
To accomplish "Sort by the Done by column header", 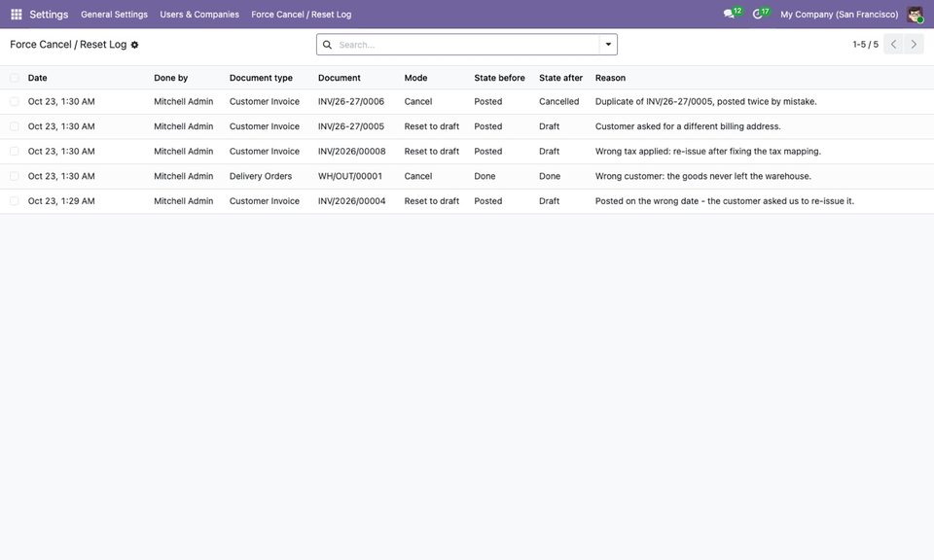I will [x=171, y=78].
